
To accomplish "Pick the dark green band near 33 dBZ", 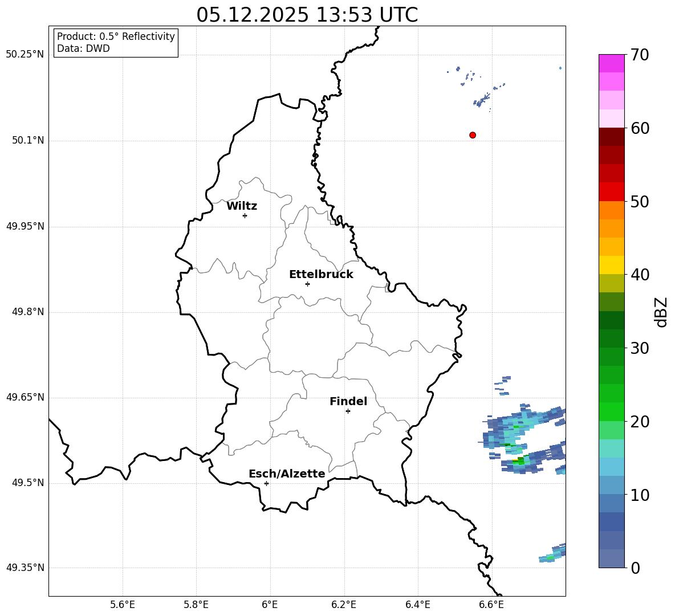I will click(x=611, y=320).
